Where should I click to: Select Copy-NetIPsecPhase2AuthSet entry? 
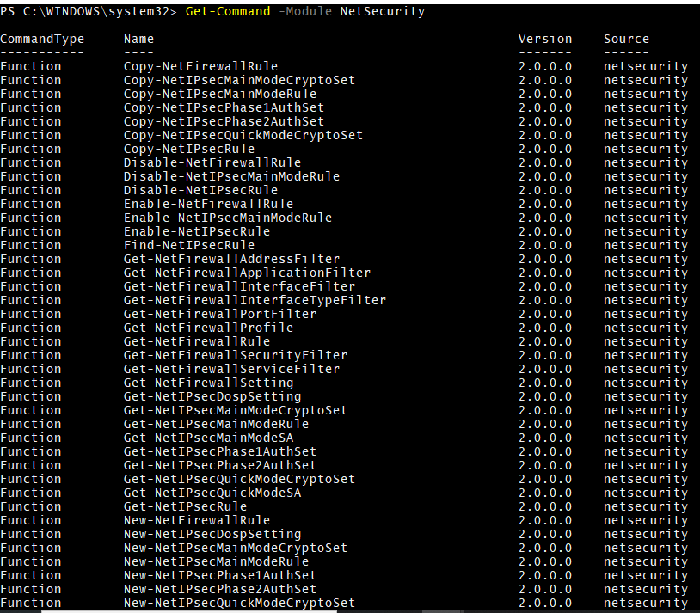224,121
